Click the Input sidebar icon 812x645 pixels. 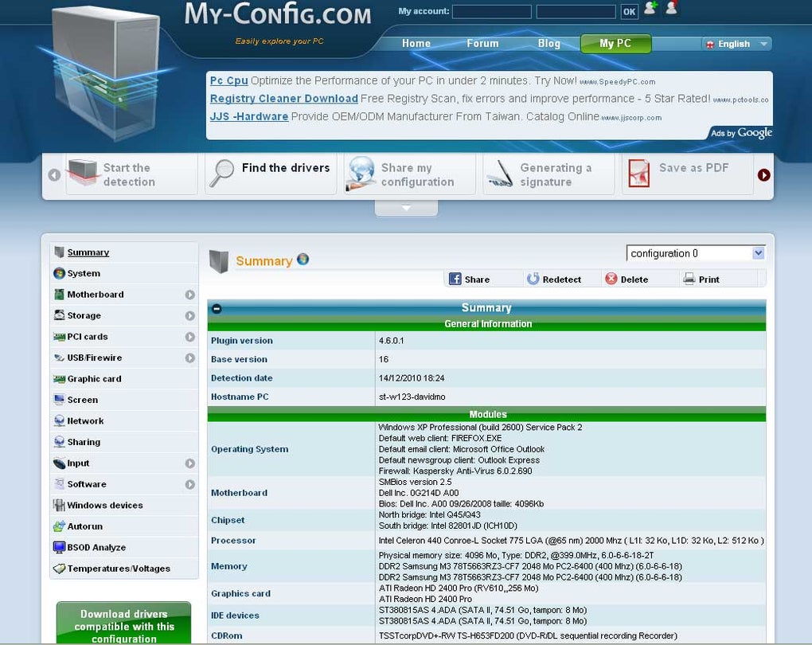59,463
